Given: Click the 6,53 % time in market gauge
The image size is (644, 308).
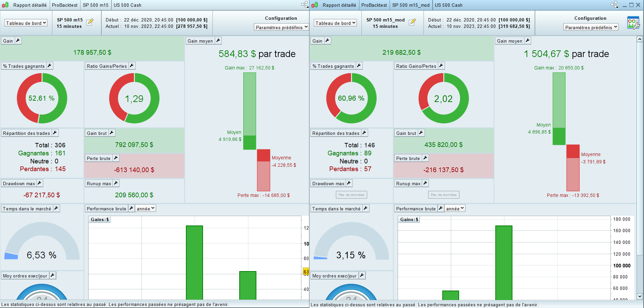Looking at the screenshot, I should pos(42,241).
